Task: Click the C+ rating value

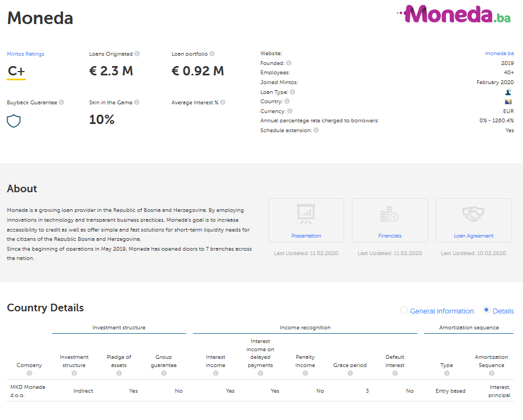Action: tap(16, 72)
